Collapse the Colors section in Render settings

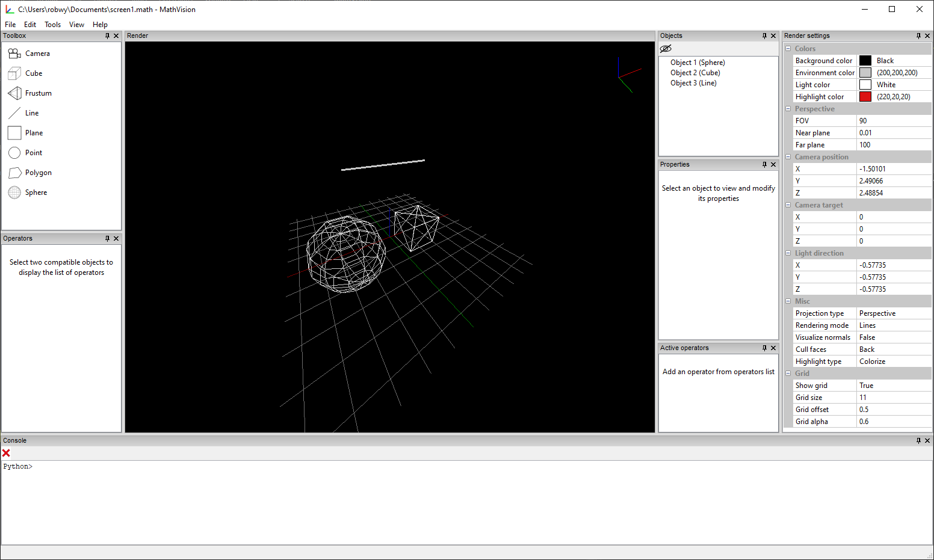click(788, 48)
